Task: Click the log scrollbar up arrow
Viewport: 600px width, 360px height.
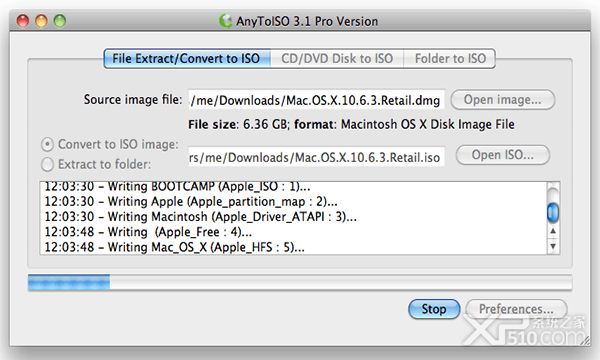Action: pyautogui.click(x=553, y=231)
